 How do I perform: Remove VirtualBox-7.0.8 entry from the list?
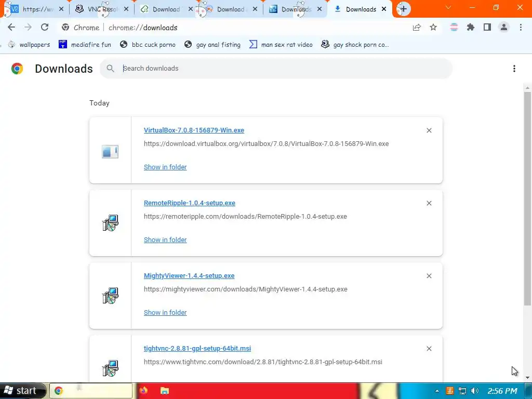429,130
